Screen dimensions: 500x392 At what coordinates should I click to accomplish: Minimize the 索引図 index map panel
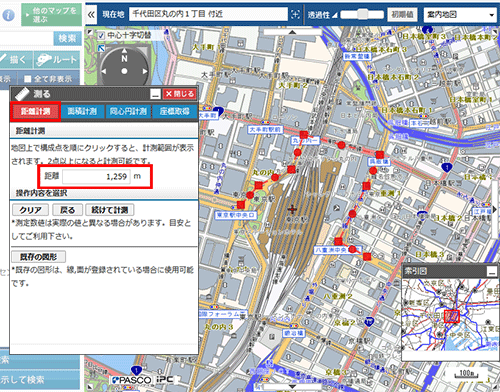point(492,271)
